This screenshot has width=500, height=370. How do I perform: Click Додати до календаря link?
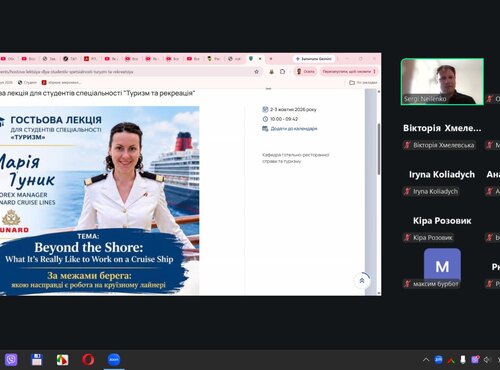[294, 129]
